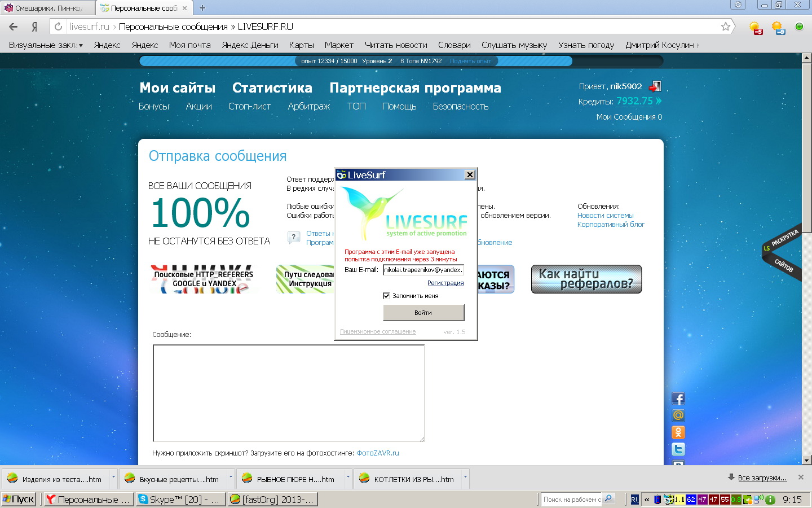The image size is (812, 508).
Task: Open the Skype taskbar button
Action: click(x=180, y=500)
